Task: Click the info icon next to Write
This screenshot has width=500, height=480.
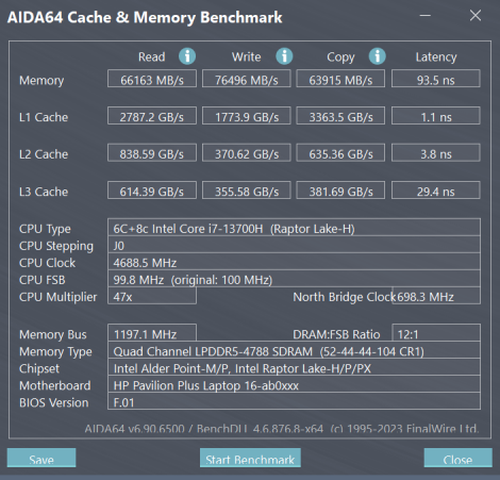Action: tap(284, 56)
